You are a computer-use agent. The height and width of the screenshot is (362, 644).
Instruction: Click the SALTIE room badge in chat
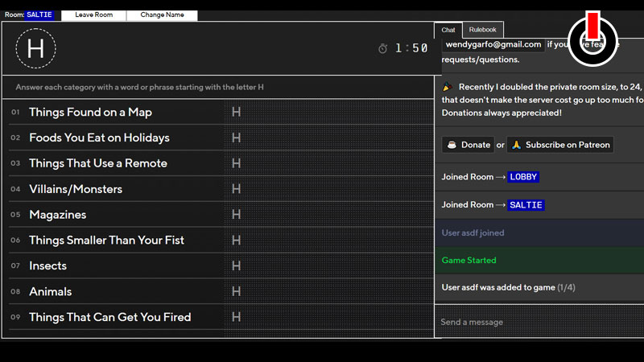(526, 205)
